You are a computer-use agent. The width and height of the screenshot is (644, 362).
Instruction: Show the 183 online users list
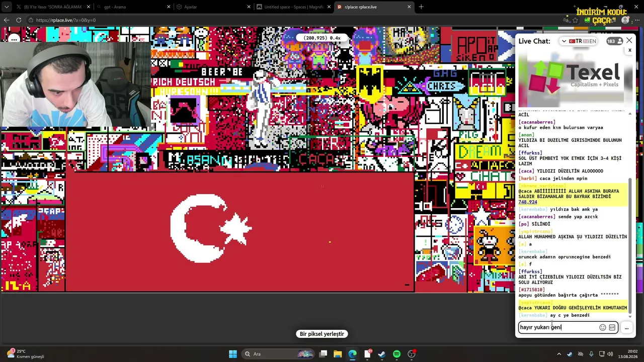pyautogui.click(x=614, y=41)
